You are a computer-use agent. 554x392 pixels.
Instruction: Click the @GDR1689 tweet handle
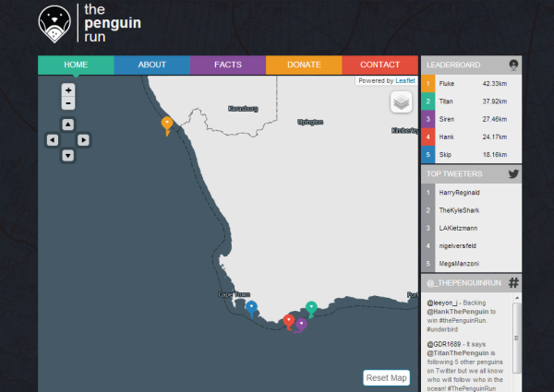(x=444, y=344)
